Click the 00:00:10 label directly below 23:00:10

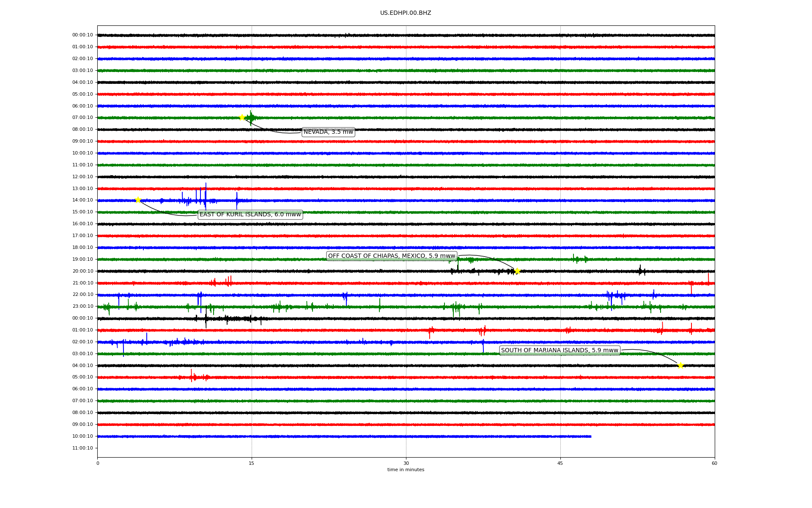tap(82, 318)
